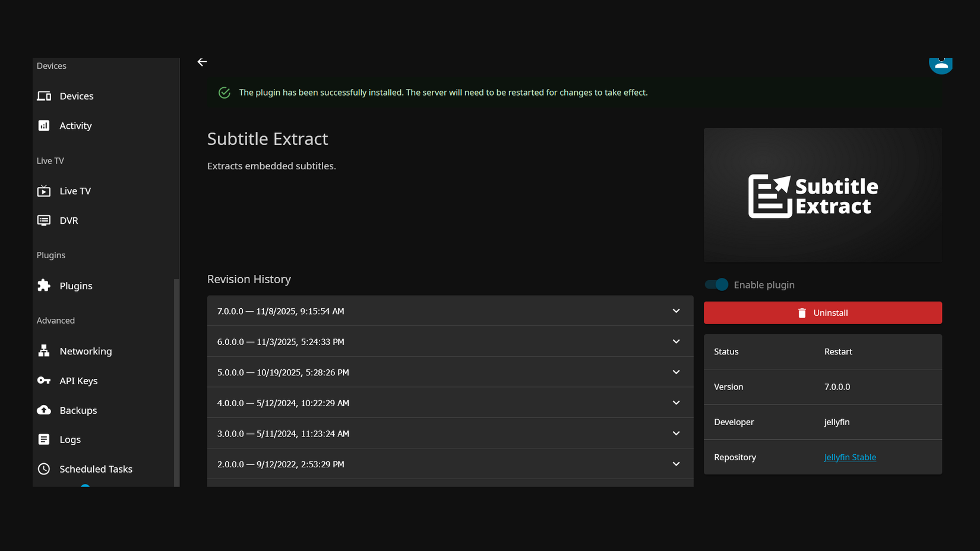
Task: Expand the 3.0.0.0 revision chevron
Action: [x=676, y=433]
